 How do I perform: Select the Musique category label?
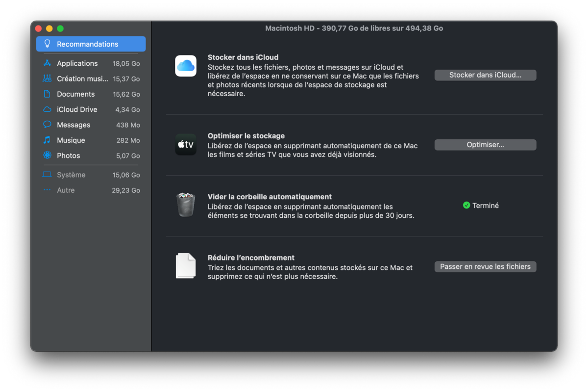(x=71, y=140)
